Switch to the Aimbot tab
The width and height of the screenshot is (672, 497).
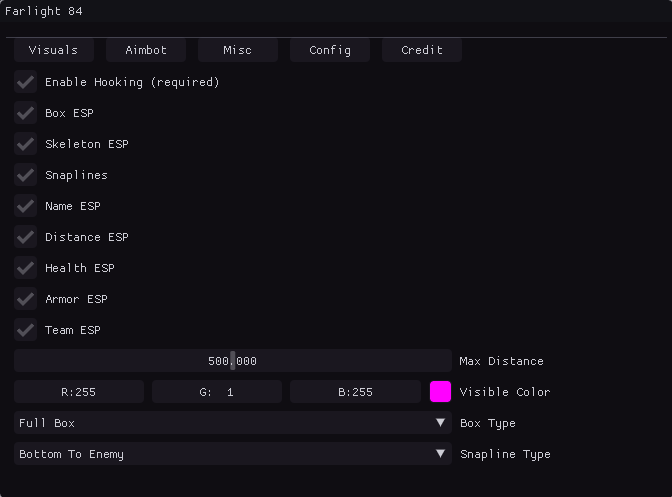click(146, 50)
